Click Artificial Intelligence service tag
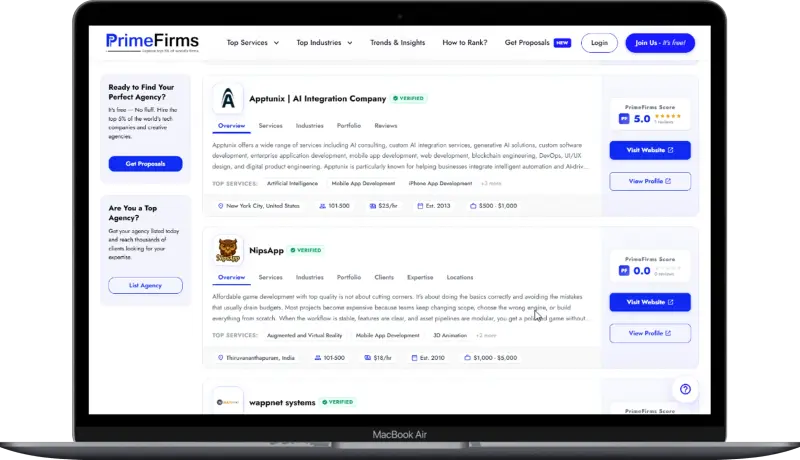The height and width of the screenshot is (460, 800). coord(292,184)
